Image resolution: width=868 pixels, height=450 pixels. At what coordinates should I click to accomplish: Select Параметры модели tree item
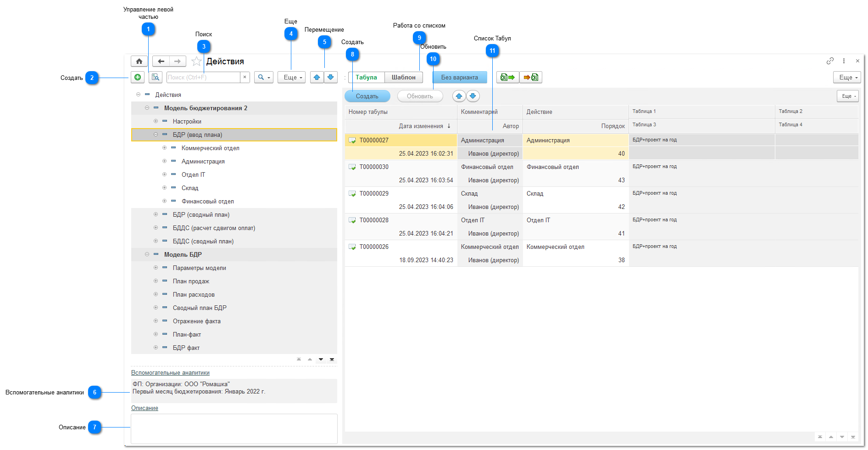coord(199,268)
